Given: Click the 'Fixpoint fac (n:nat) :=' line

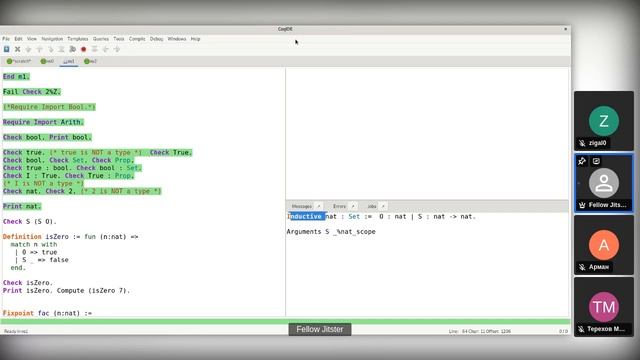Looking at the screenshot, I should click(47, 313).
